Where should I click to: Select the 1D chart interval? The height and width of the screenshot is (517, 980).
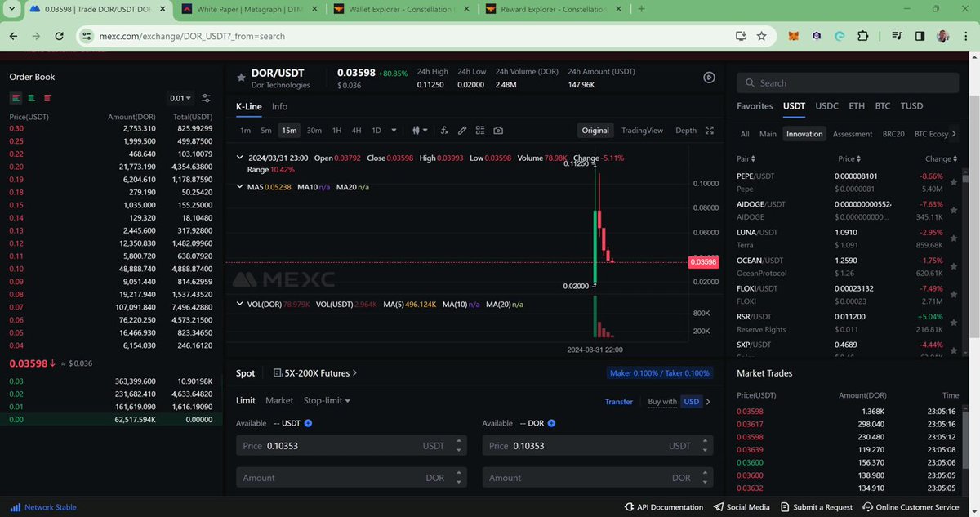(x=376, y=131)
